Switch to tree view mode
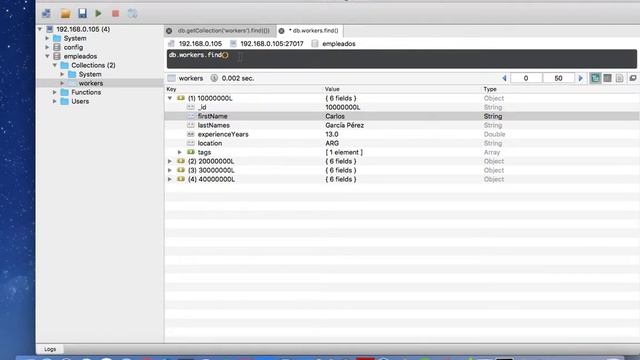The image size is (640, 360). click(x=596, y=78)
